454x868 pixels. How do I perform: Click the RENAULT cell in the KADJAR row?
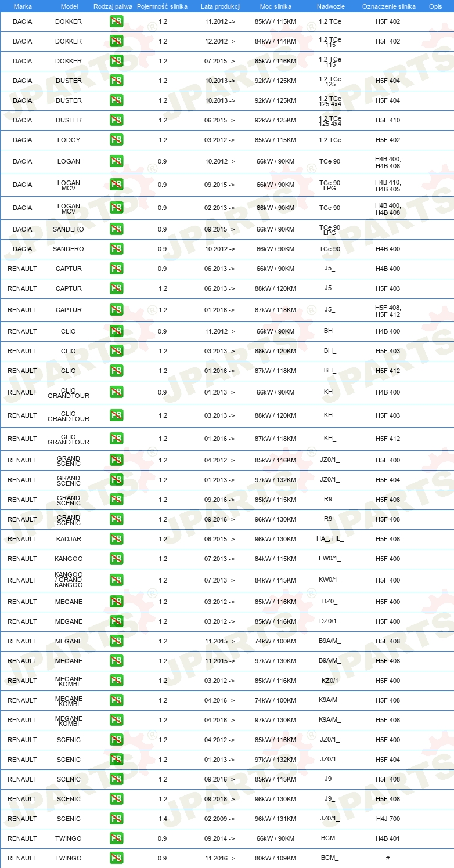[23, 539]
